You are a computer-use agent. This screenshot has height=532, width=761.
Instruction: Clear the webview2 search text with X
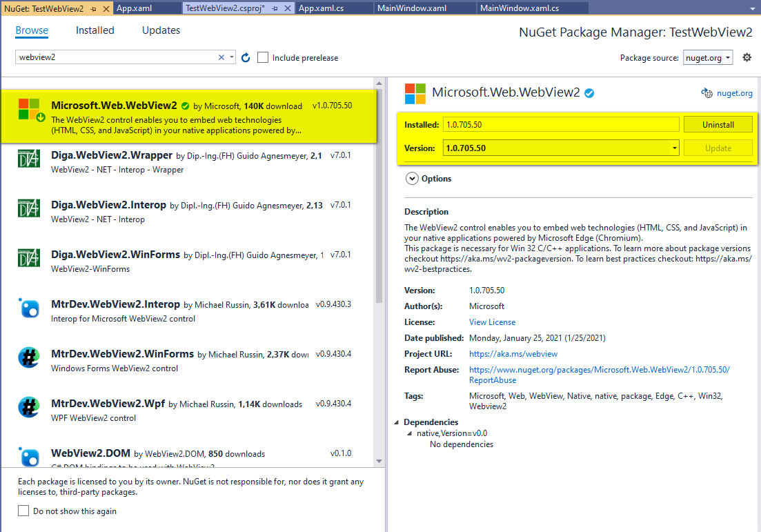pos(221,58)
